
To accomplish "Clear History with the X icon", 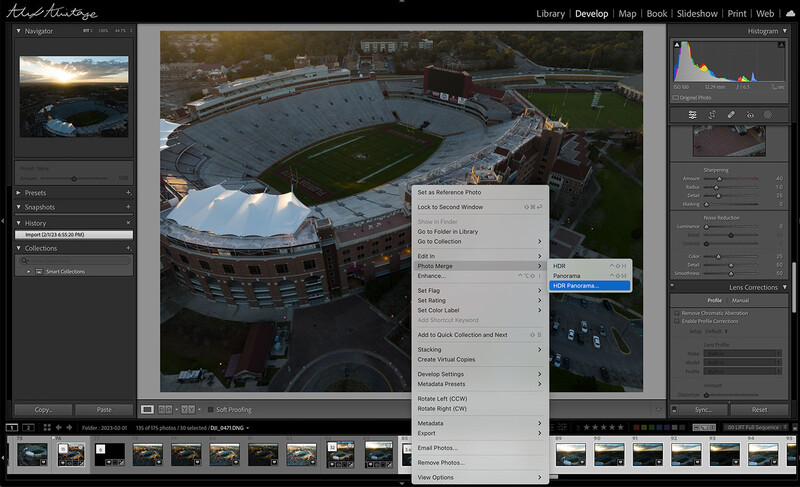I will click(128, 223).
